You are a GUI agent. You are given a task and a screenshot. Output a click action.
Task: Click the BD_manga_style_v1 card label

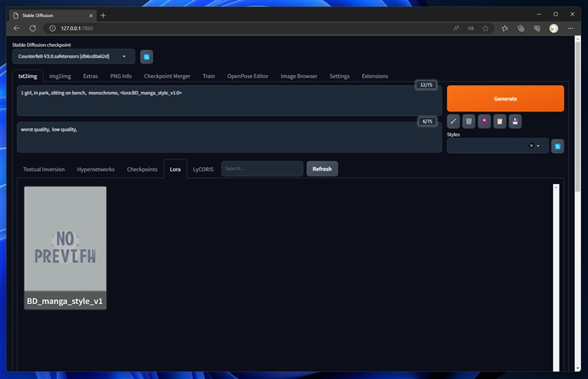pyautogui.click(x=64, y=301)
